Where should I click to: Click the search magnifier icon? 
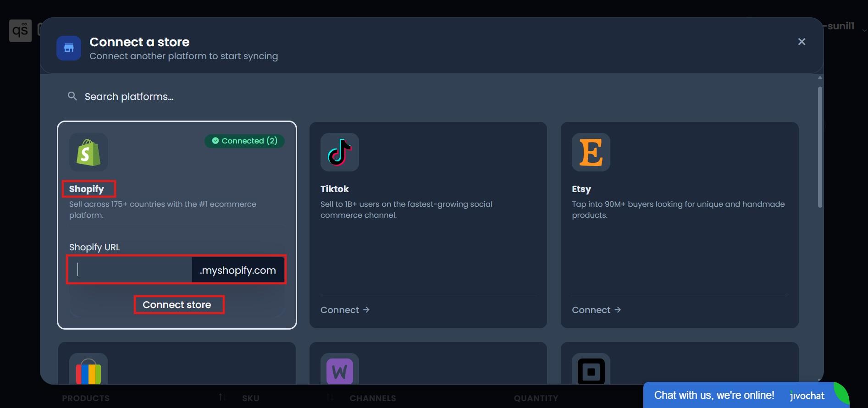(x=72, y=96)
